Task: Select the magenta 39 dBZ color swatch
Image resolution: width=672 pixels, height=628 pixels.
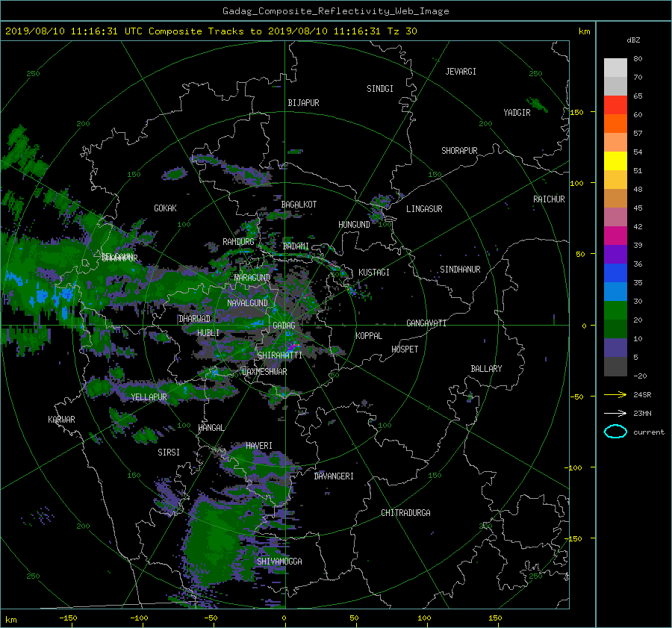Action: pos(615,236)
